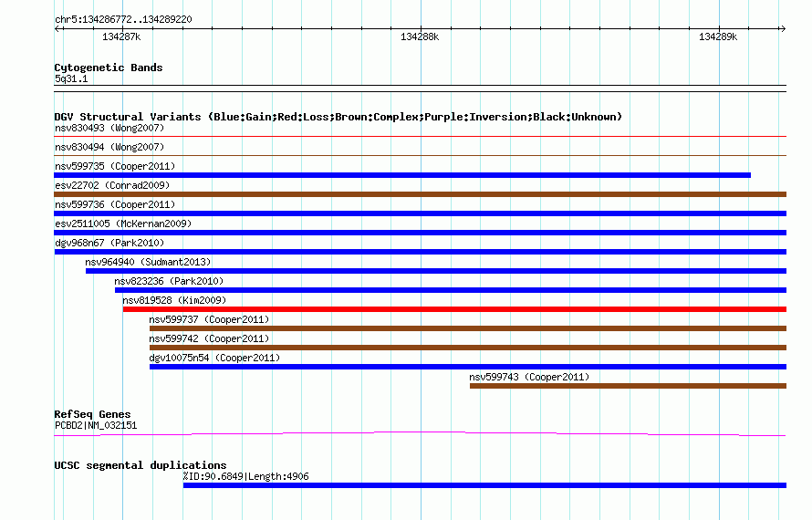Click the nsv823236 (Park2010) label
The width and height of the screenshot is (812, 520).
coord(169,281)
